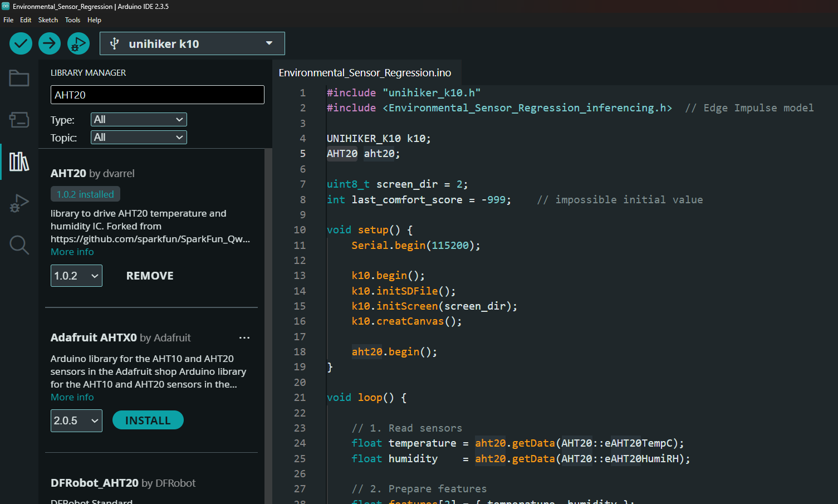Open the Adafruit AHTX0 version 2.0.5 dropdown
Image resolution: width=838 pixels, height=504 pixels.
(76, 420)
